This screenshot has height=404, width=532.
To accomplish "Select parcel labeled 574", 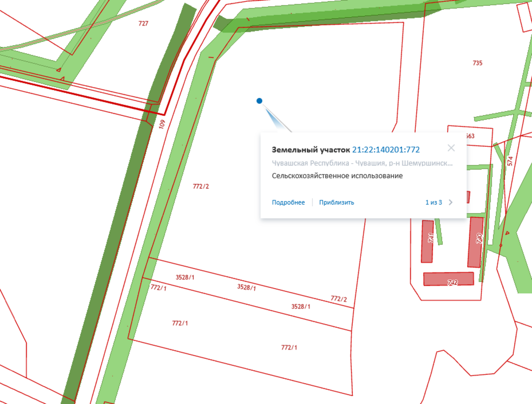I will pyautogui.click(x=510, y=161).
